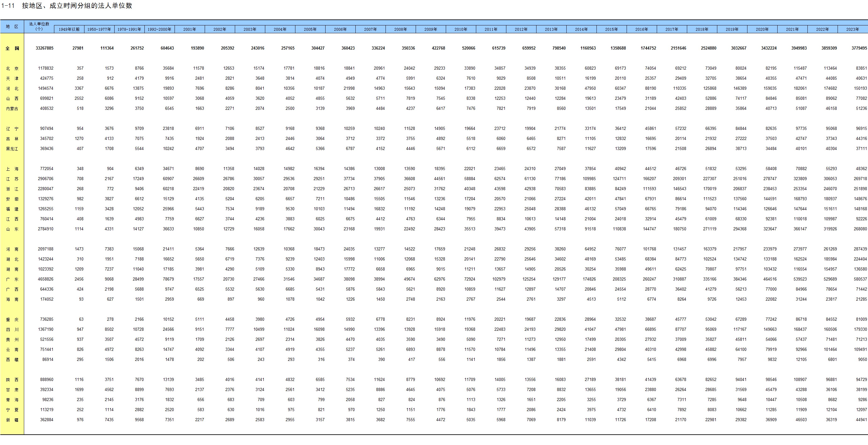Select the 2020年 column header
Screen dimensions: 868x445
762,29
